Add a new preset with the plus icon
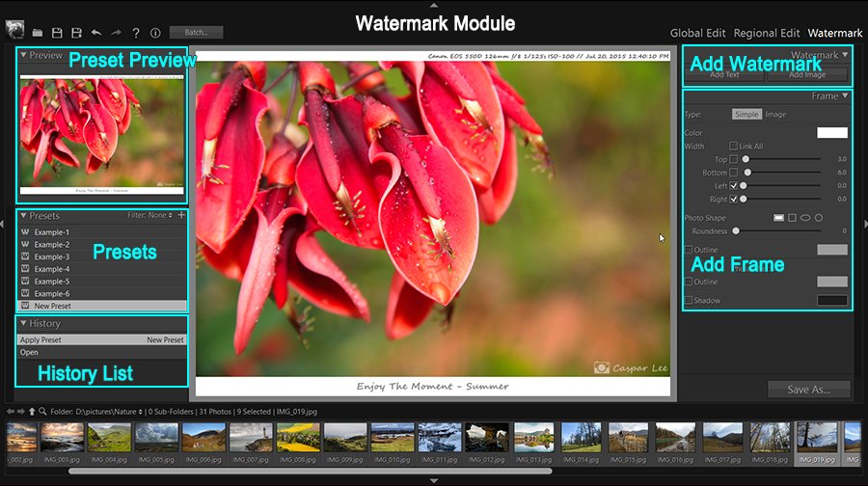Viewport: 868px width, 486px height. [x=181, y=215]
